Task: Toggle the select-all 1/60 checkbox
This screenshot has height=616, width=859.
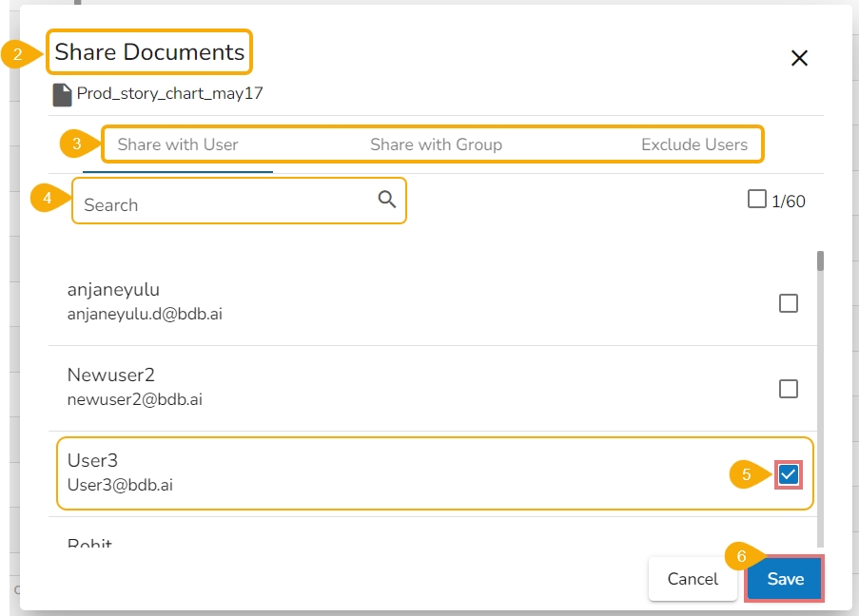Action: click(x=757, y=200)
